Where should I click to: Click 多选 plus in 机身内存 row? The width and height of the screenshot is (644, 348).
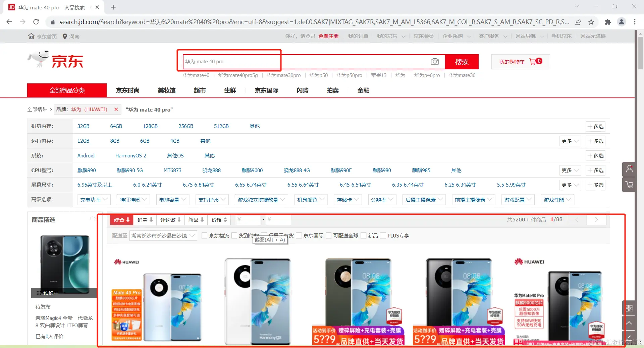coord(595,126)
